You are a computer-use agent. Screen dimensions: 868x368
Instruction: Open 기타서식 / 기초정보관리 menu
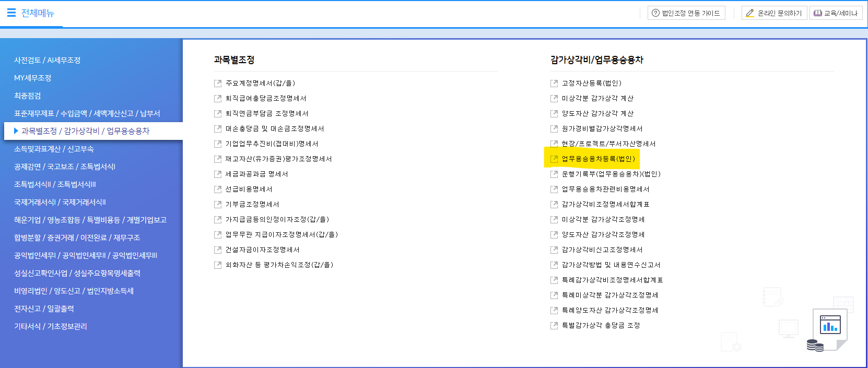(x=51, y=326)
